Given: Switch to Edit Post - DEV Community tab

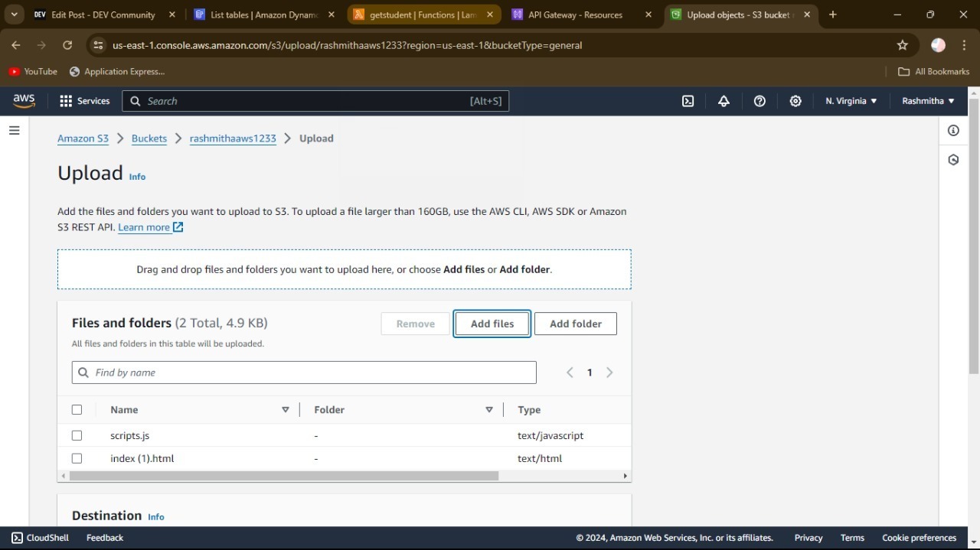Looking at the screenshot, I should 103,15.
